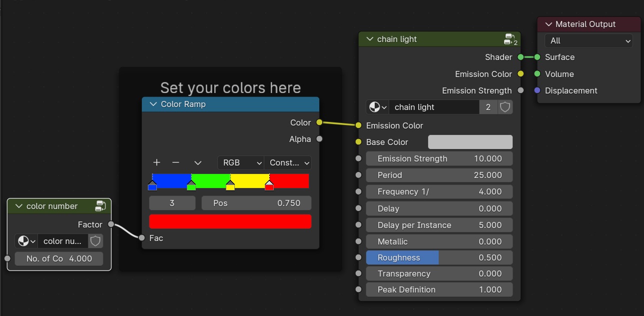The height and width of the screenshot is (316, 644).
Task: Click the red active stop color swatch
Action: (230, 221)
